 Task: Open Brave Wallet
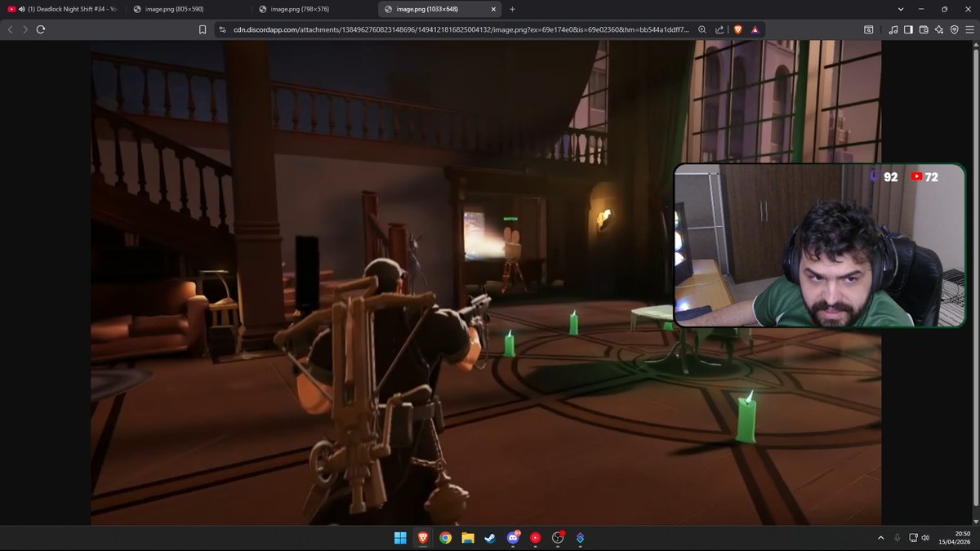coord(924,29)
